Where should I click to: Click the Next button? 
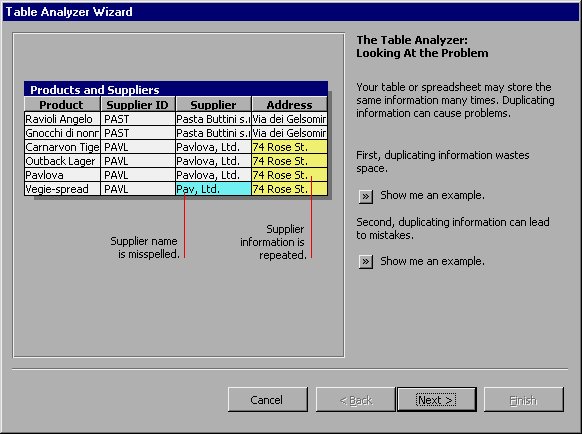click(x=436, y=400)
